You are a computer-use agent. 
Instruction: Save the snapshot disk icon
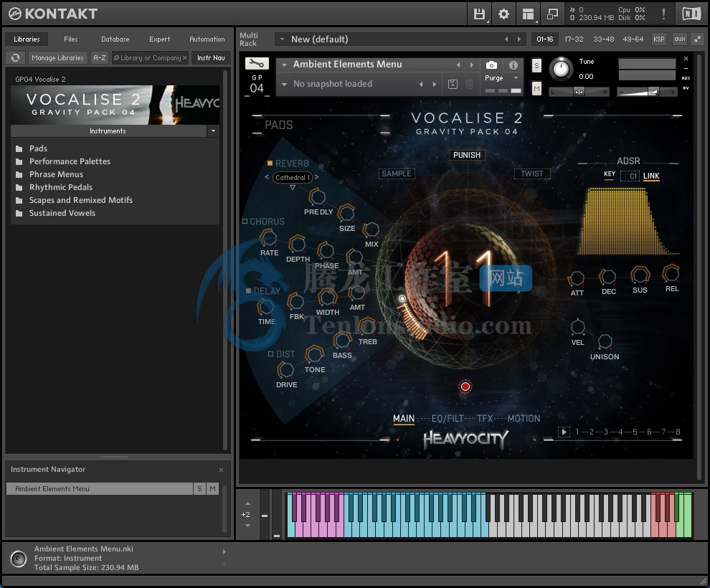[x=453, y=84]
